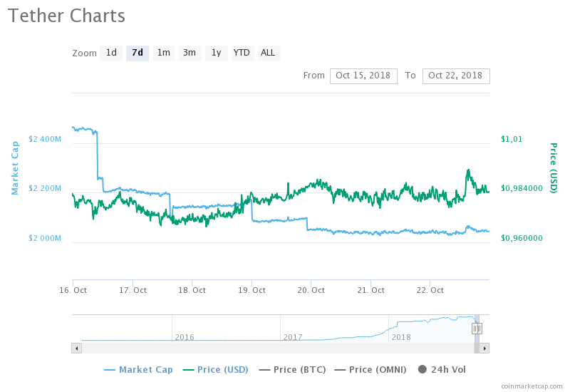570x392 pixels.
Task: Click the $2 000M axis value
Action: pyautogui.click(x=45, y=238)
